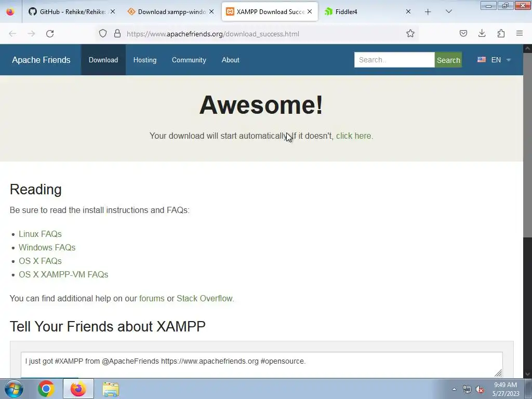Screen dimensions: 532x399
Task: Click the US flag language icon
Action: pos(482,60)
